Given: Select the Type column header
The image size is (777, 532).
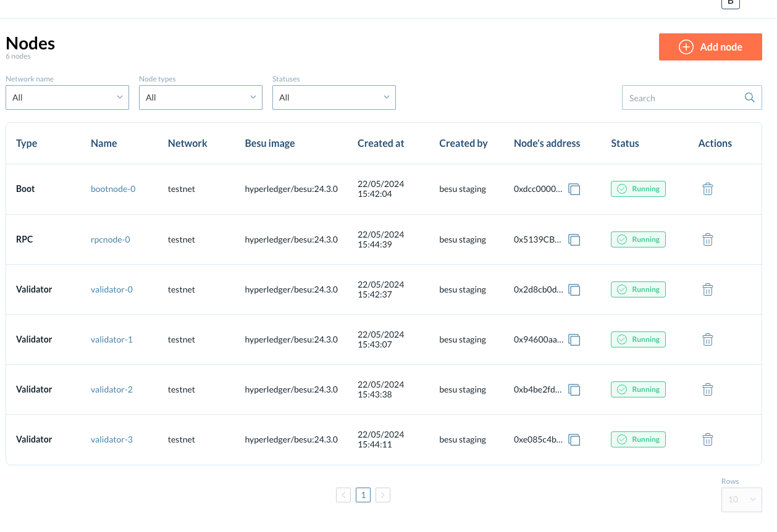Looking at the screenshot, I should click(27, 143).
